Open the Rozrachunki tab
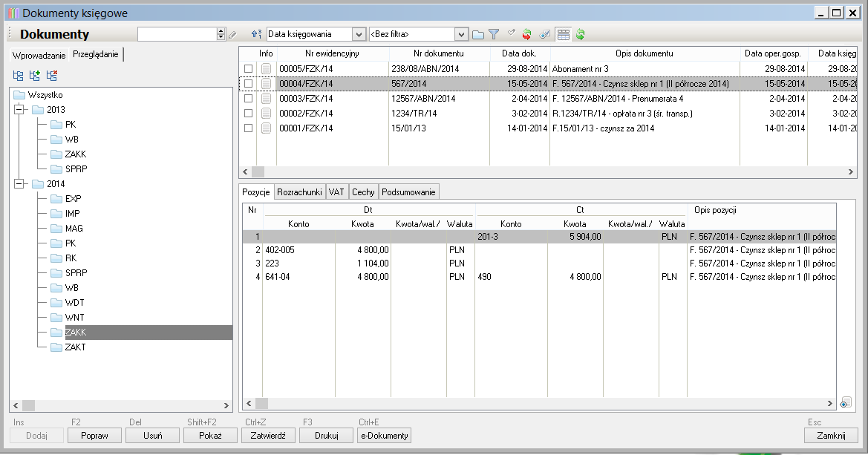 click(x=299, y=192)
